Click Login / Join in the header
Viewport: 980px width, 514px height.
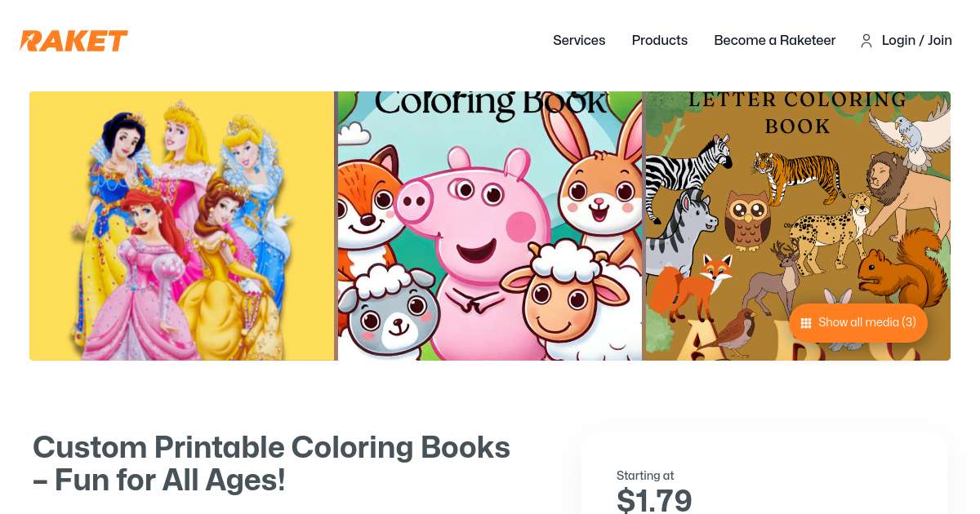(916, 41)
